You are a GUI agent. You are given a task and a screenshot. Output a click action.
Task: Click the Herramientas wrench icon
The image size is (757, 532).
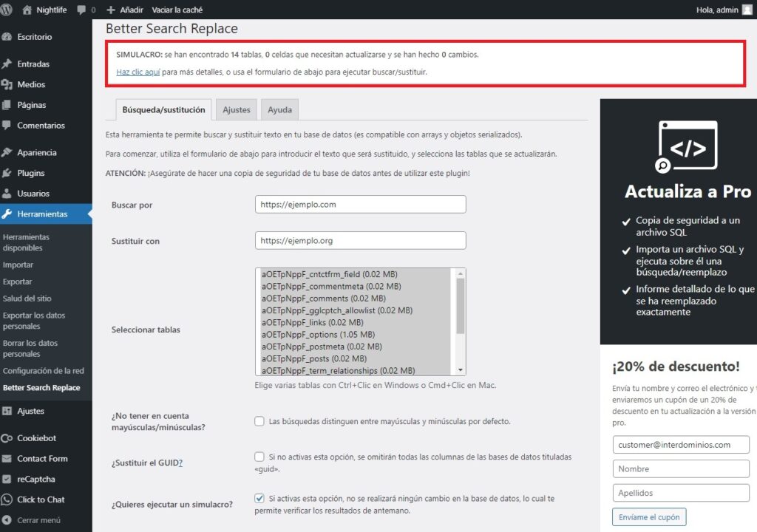pyautogui.click(x=7, y=214)
